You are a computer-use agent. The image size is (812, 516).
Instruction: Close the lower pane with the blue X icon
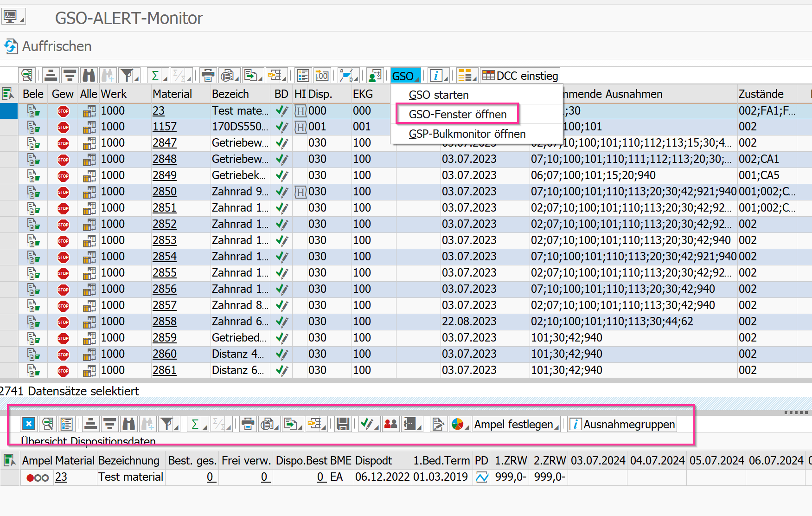click(x=29, y=424)
